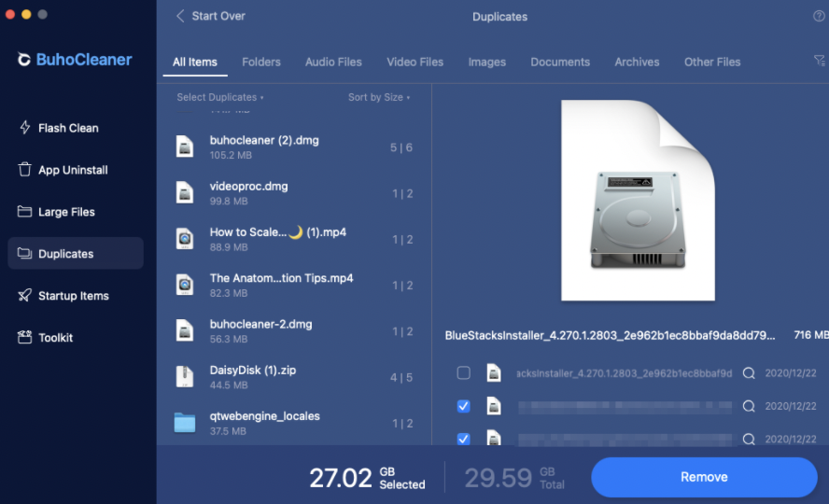Screen dimensions: 829x504
Task: Switch to the Folders tab
Action: (x=261, y=62)
